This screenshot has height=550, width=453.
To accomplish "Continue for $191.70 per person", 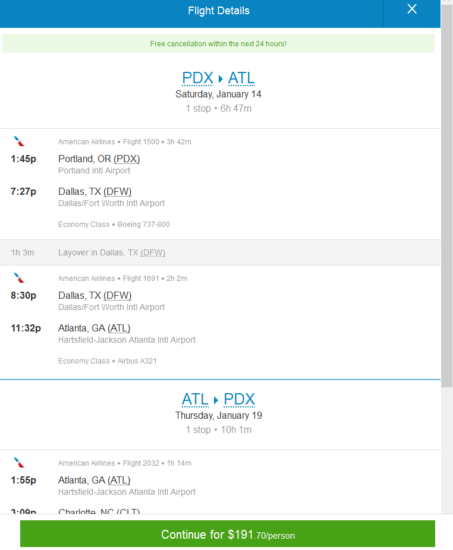I will (x=227, y=535).
